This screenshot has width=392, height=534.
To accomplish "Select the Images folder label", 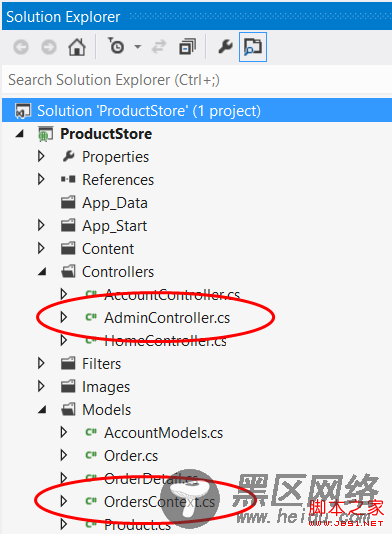I will tap(106, 388).
